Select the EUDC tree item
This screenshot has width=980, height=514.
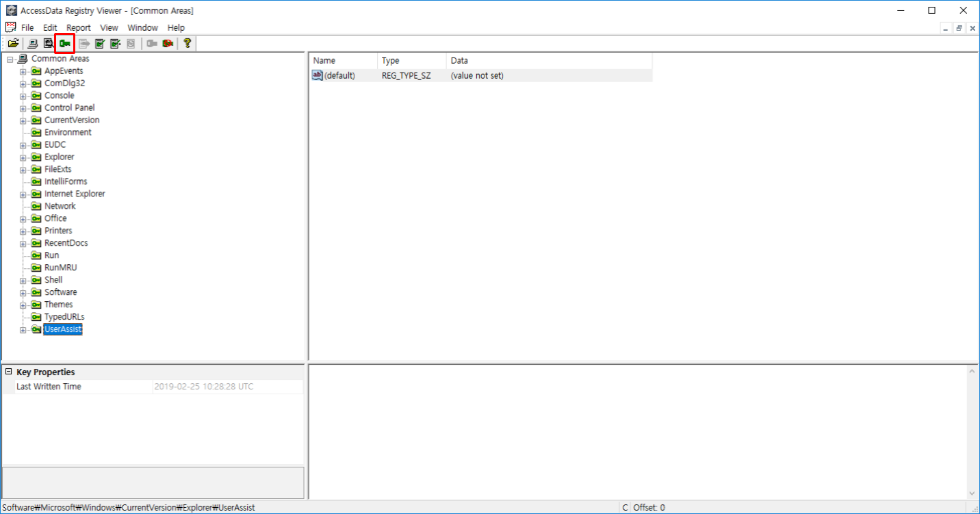pyautogui.click(x=55, y=145)
